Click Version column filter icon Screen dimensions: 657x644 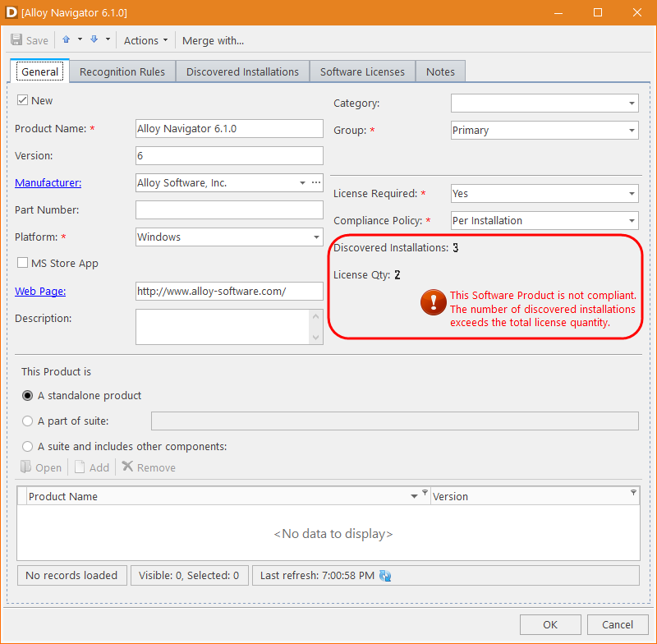click(x=633, y=492)
